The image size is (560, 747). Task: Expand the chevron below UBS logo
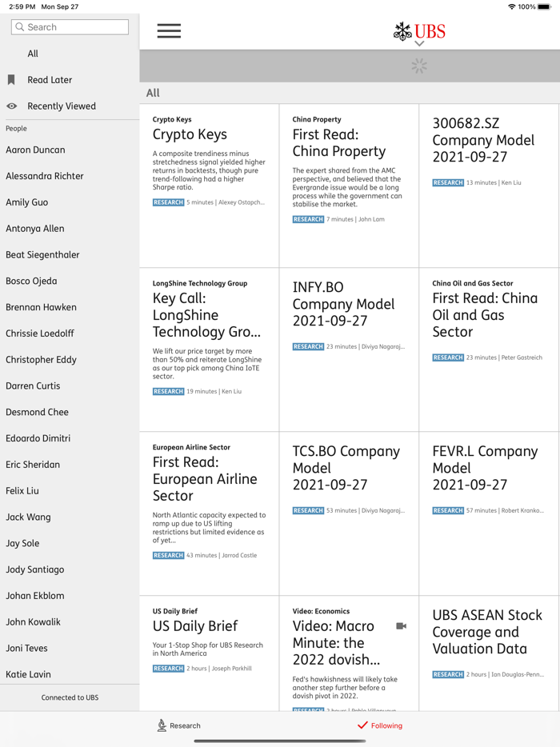419,44
